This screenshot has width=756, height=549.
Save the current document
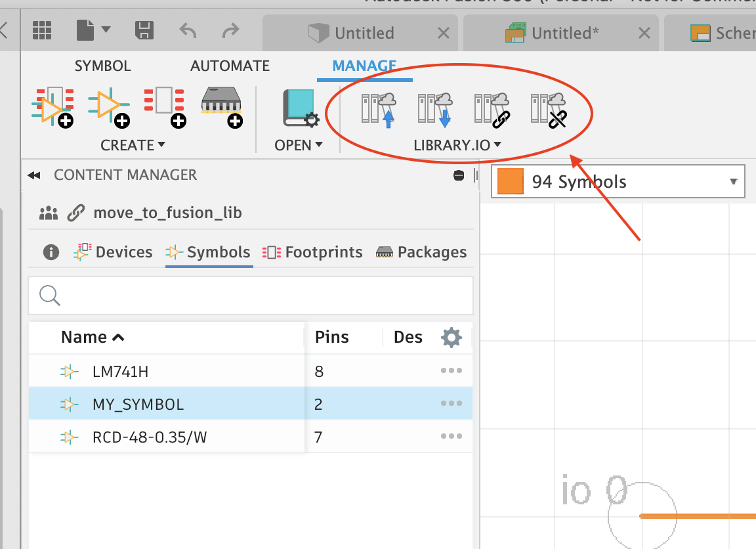click(146, 30)
